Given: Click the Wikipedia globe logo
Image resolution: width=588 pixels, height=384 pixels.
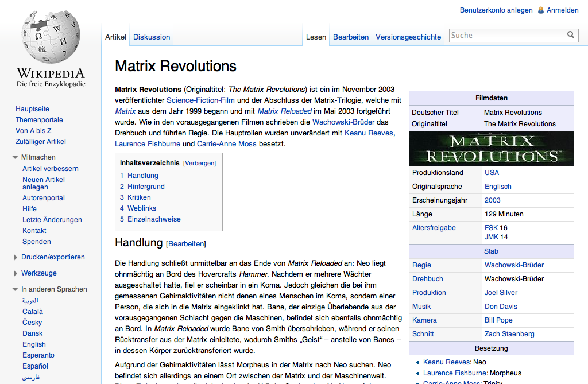Looking at the screenshot, I should click(51, 36).
